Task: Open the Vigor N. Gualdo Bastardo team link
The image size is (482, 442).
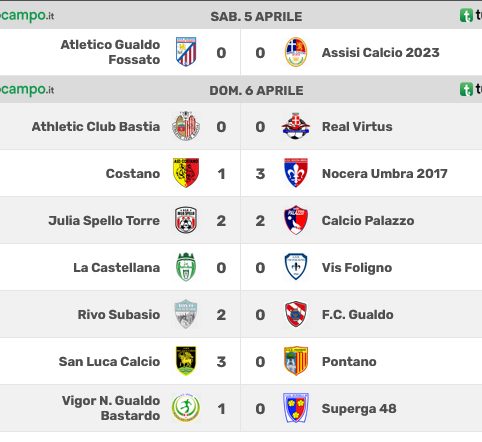Action: (111, 408)
